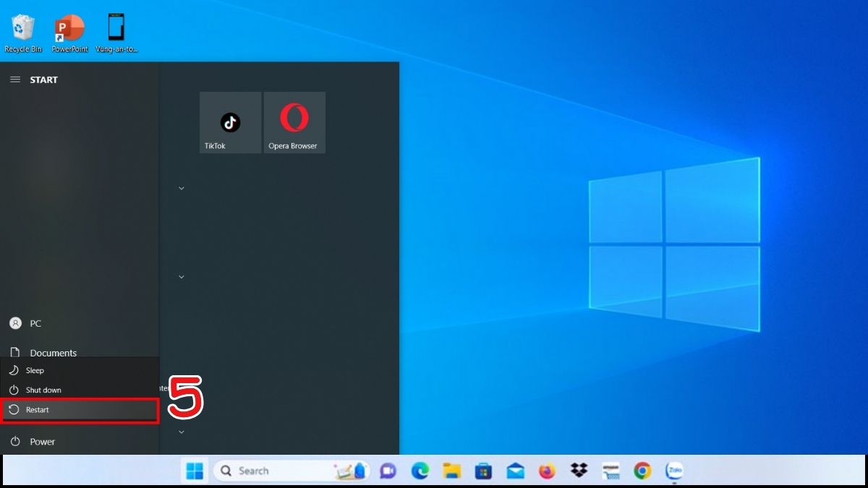
Task: Open Dropbox from the taskbar
Action: 579,471
